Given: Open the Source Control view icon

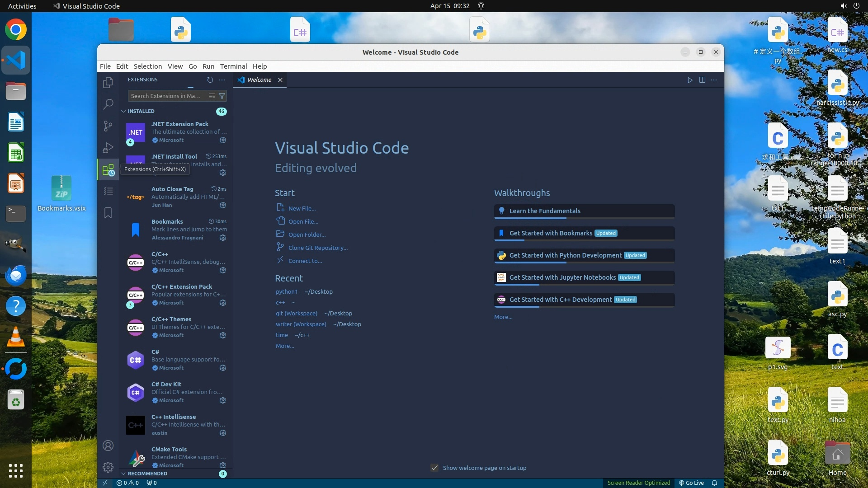Looking at the screenshot, I should click(108, 126).
